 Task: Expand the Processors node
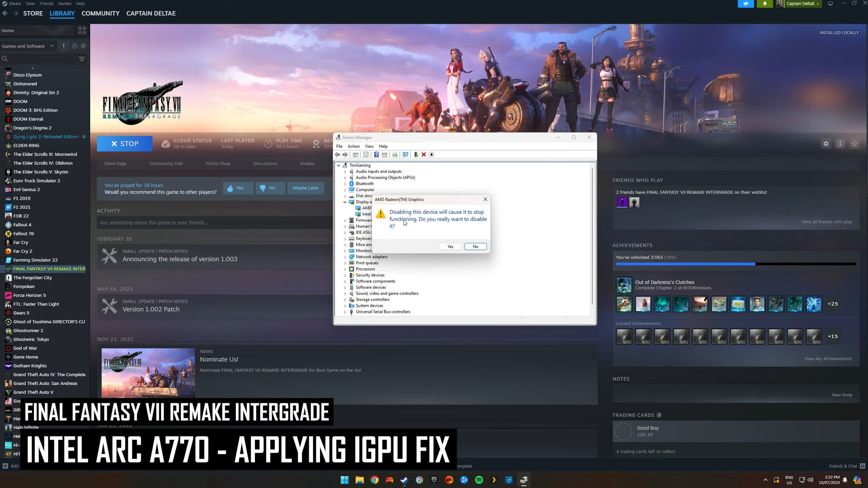345,269
